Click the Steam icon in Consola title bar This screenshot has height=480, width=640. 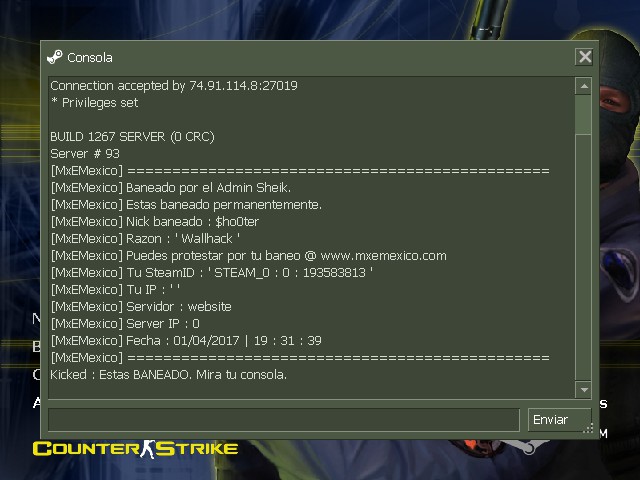click(x=55, y=57)
